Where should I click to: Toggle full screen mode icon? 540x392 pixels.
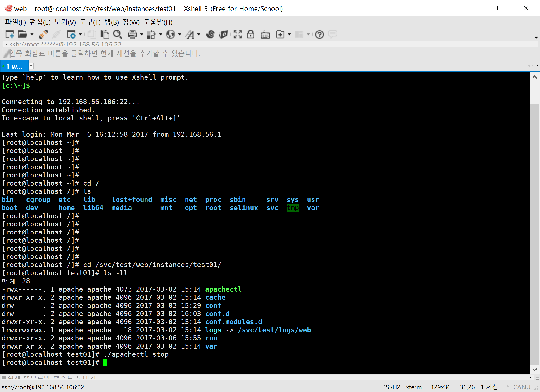pyautogui.click(x=237, y=34)
